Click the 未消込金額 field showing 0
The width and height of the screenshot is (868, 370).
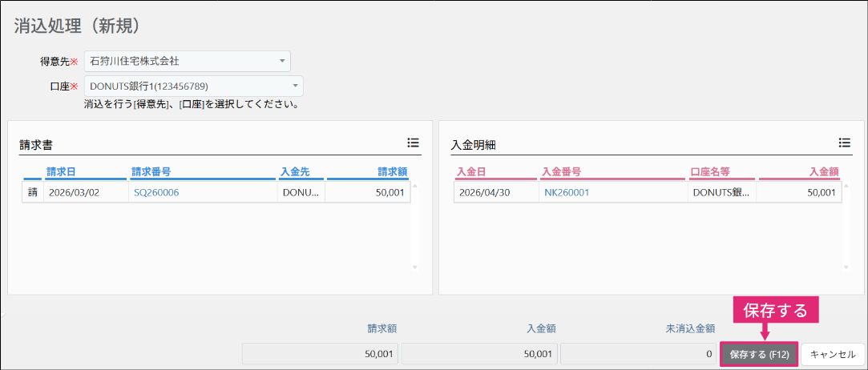click(640, 354)
